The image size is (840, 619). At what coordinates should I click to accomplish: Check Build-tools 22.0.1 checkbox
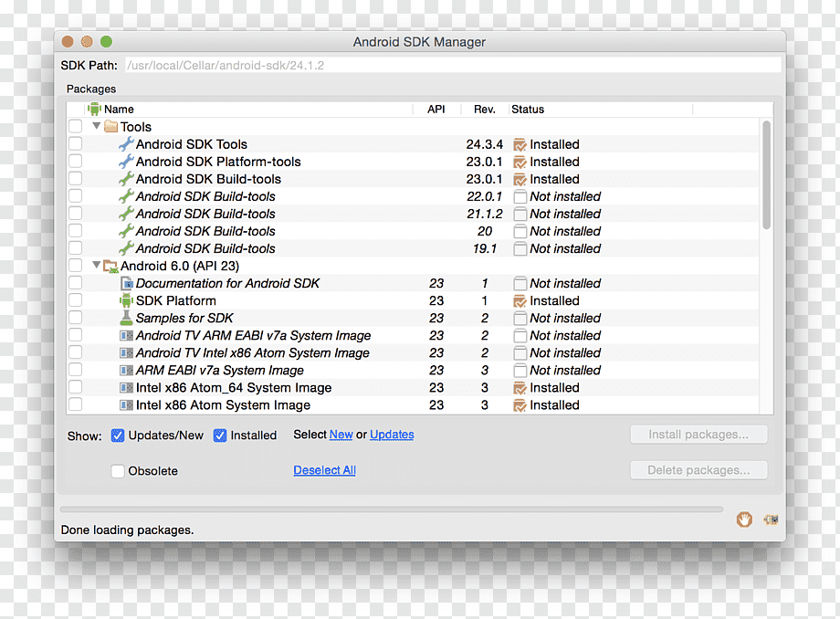tap(76, 196)
